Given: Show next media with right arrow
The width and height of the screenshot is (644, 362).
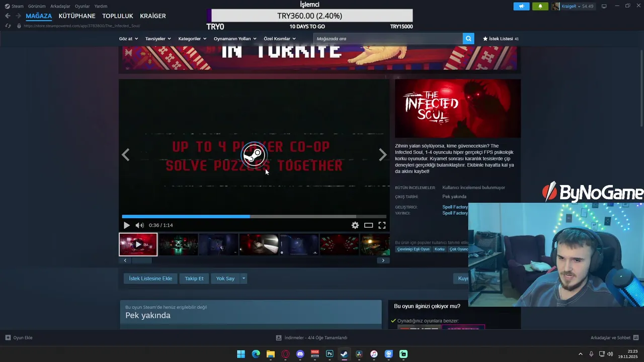Looking at the screenshot, I should click(383, 155).
